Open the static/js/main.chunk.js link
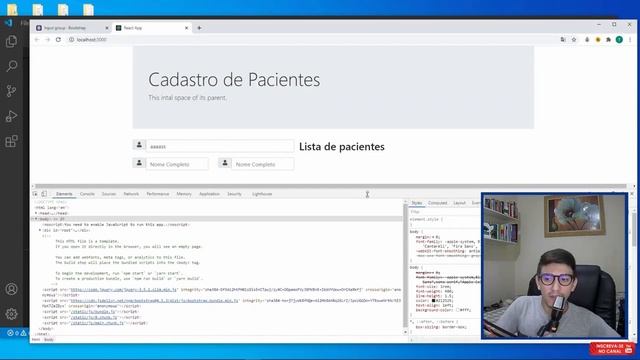This screenshot has width=640, height=360. click(97, 323)
